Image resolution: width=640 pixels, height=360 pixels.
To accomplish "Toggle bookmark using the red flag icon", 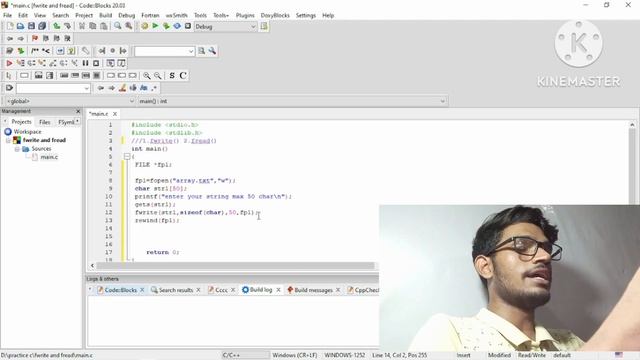I will 35,38.
